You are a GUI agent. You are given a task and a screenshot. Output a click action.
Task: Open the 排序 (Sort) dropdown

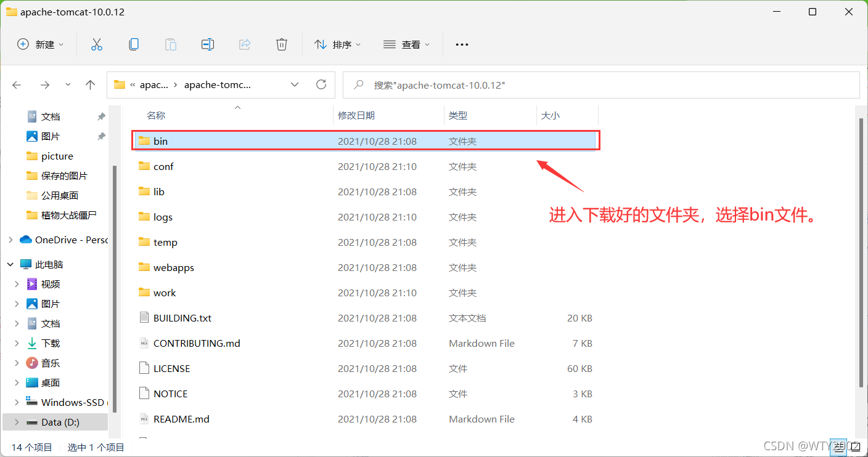[x=338, y=44]
